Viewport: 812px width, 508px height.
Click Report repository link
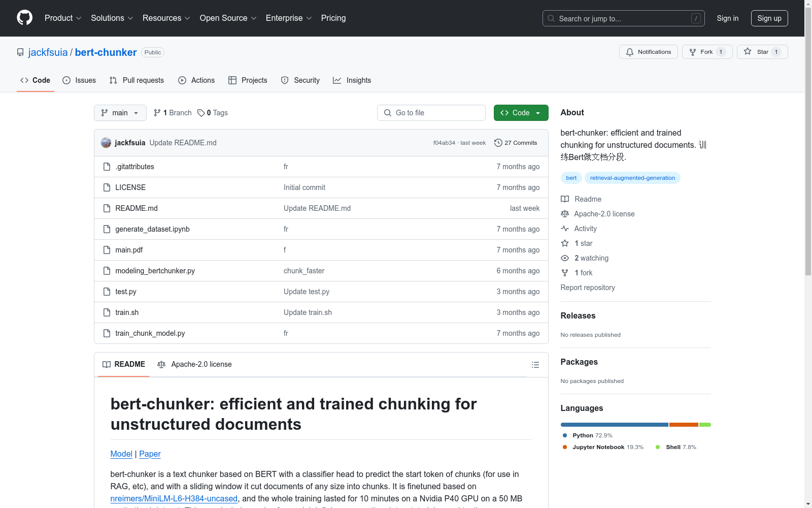pos(588,288)
